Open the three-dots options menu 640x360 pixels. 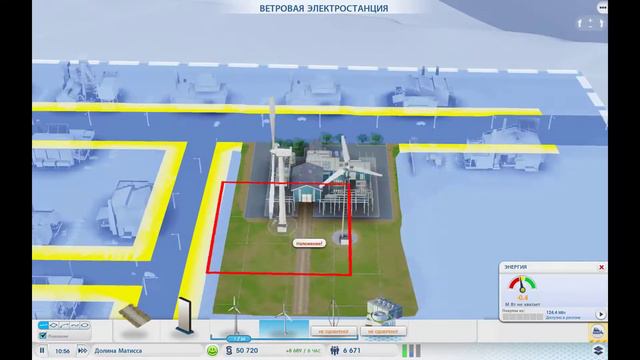(602, 8)
